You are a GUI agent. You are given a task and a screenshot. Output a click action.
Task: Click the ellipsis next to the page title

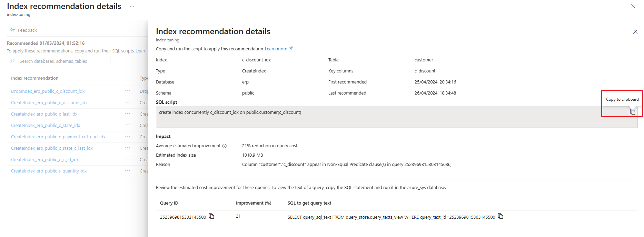click(132, 6)
